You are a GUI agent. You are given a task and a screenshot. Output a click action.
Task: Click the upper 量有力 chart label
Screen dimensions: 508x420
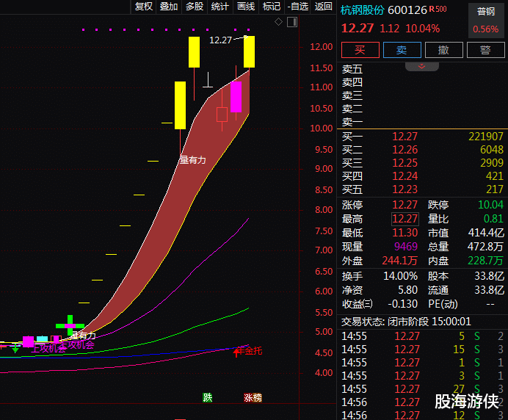pos(193,160)
